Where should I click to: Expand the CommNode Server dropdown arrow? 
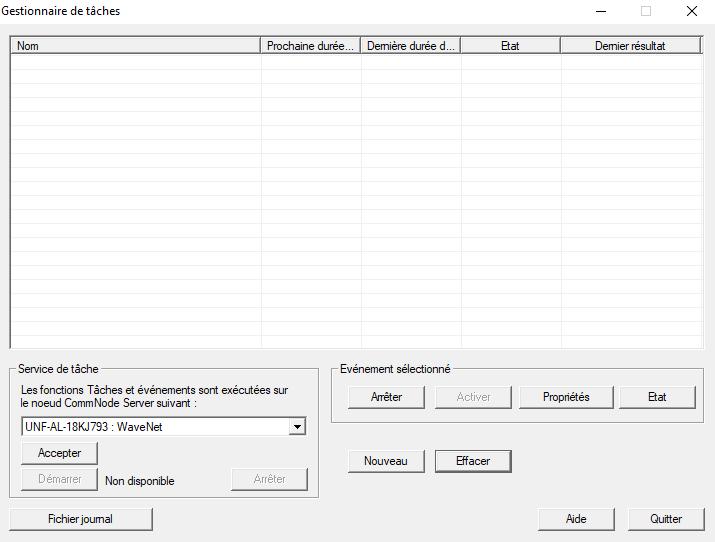[296, 427]
